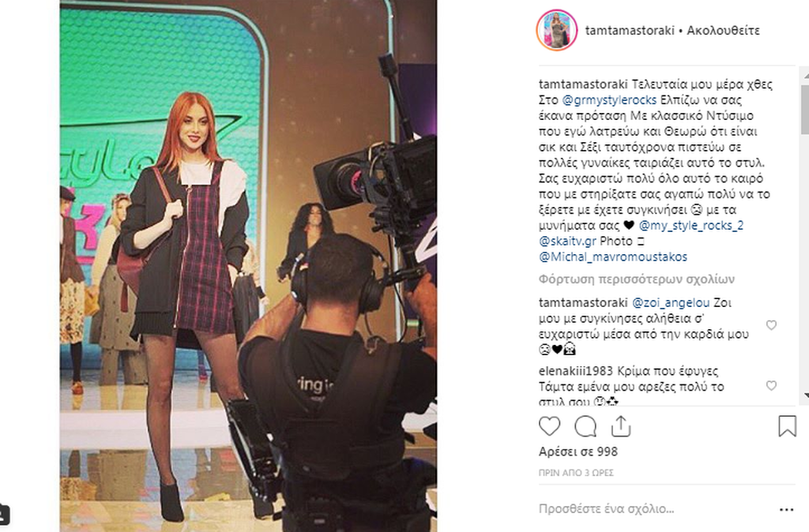Open the @my_style_rocks_2 mention
Image resolution: width=809 pixels, height=532 pixels.
(690, 225)
